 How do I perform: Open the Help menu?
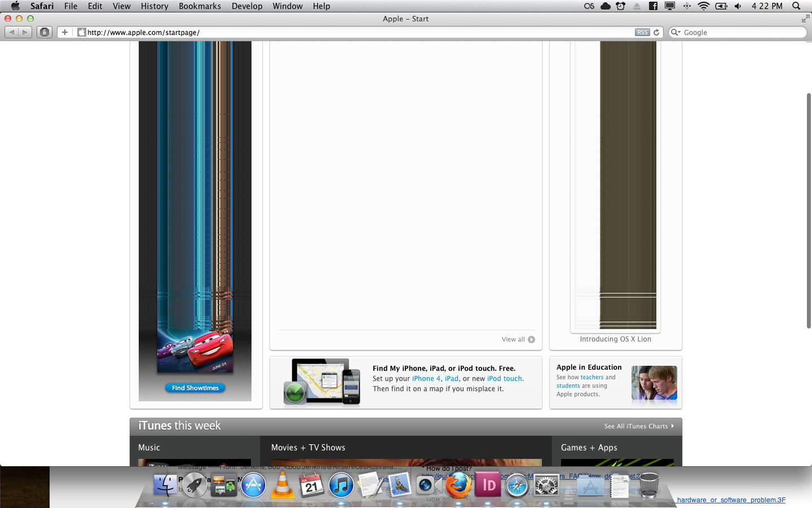[x=321, y=6]
